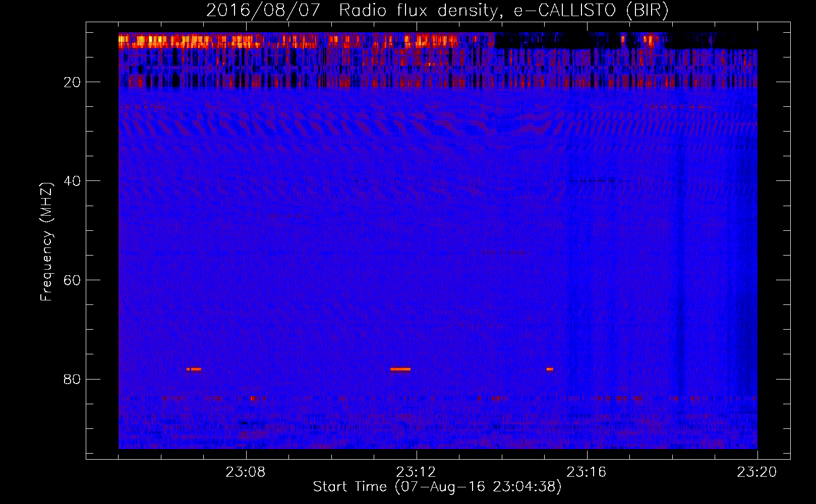
Task: Click the '20' frequency tick label
Action: coord(72,82)
